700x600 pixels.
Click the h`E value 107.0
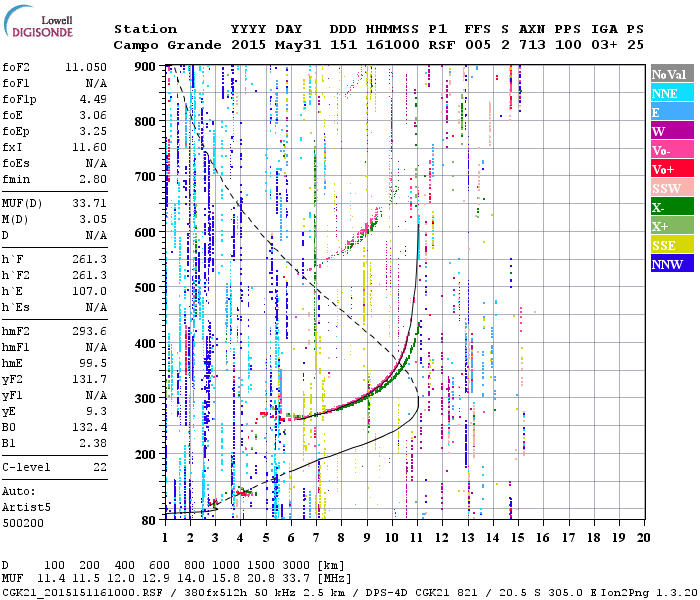(90, 292)
